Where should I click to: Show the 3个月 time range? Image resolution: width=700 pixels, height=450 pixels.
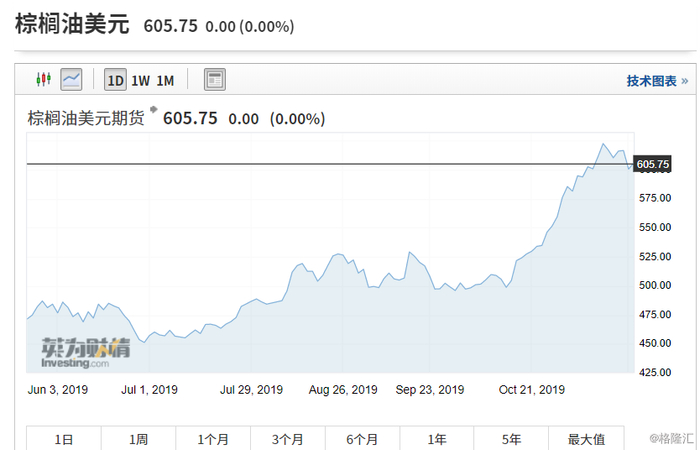coord(288,439)
